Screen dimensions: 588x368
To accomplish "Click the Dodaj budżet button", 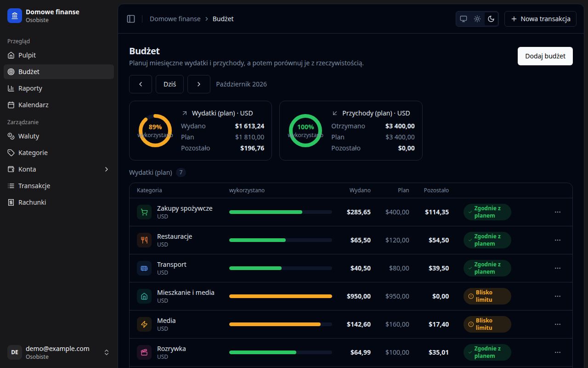I will (545, 56).
